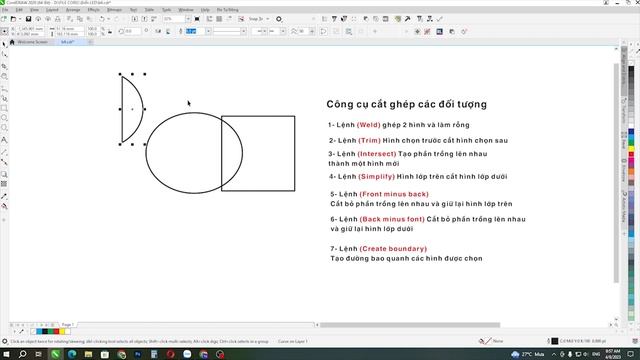Select the Shape tool in the toolbox

click(4, 54)
